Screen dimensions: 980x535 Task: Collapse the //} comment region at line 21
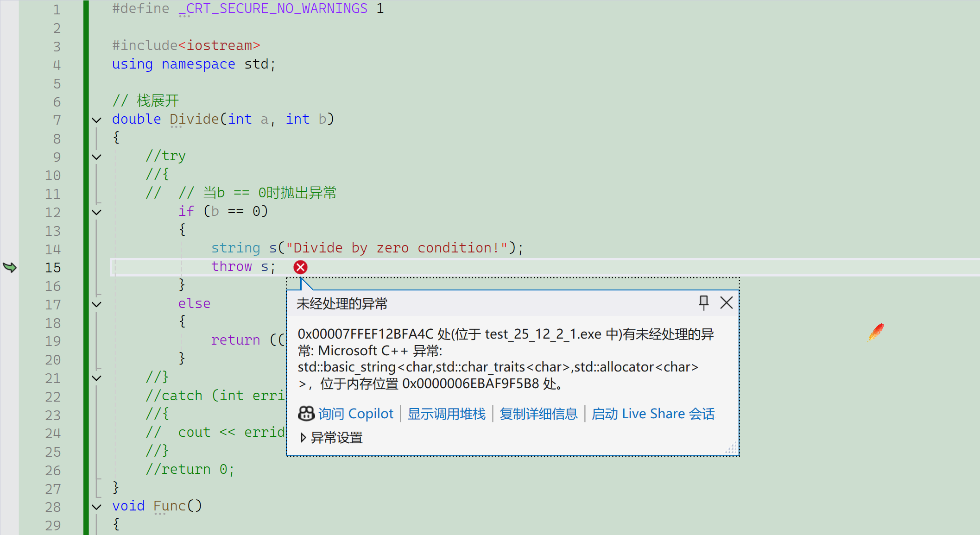click(96, 378)
